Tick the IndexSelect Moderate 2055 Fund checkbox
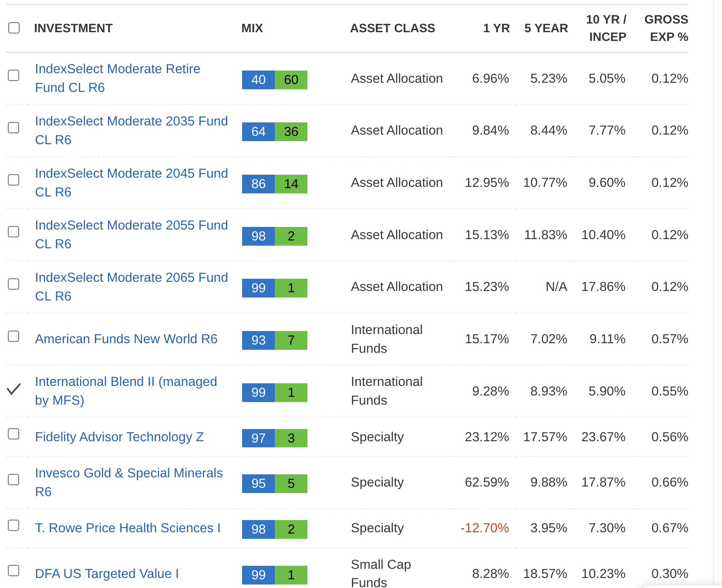Image resolution: width=722 pixels, height=588 pixels. point(14,232)
